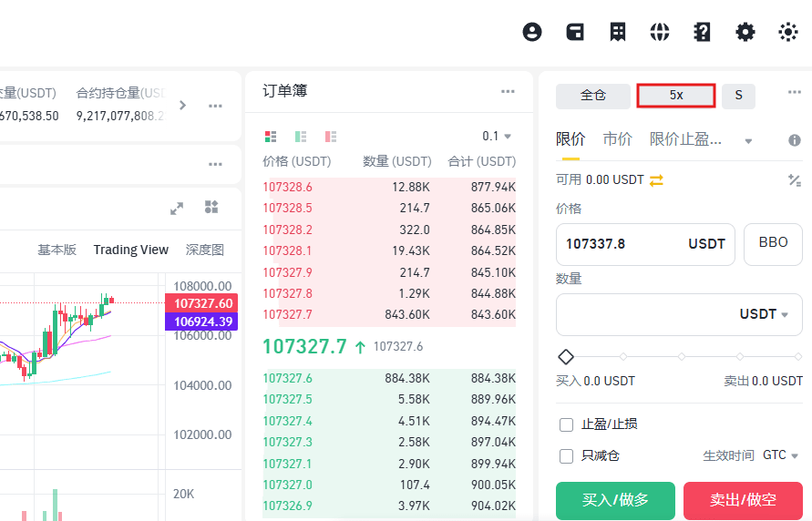Switch chart to Trading View tab
The width and height of the screenshot is (812, 521).
point(131,250)
